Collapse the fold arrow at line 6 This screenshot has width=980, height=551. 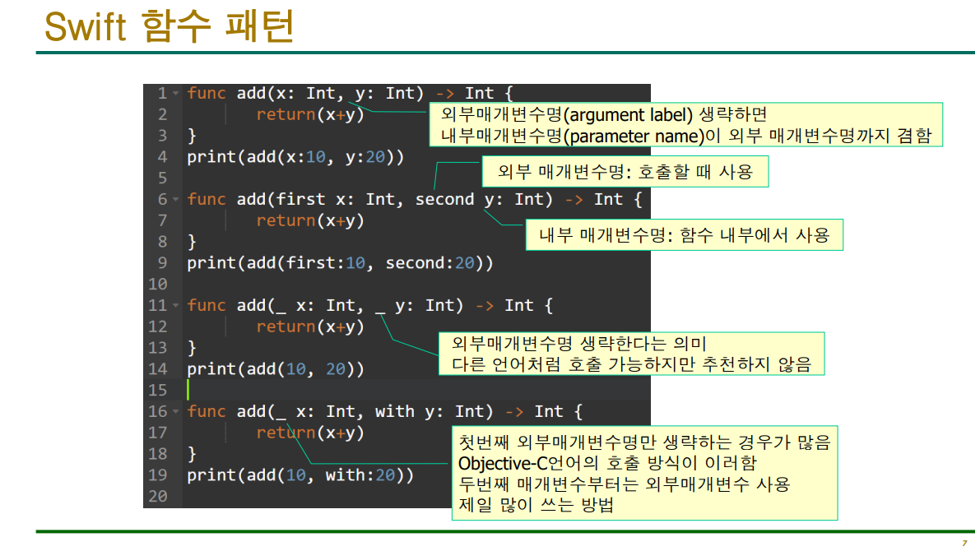[x=175, y=200]
